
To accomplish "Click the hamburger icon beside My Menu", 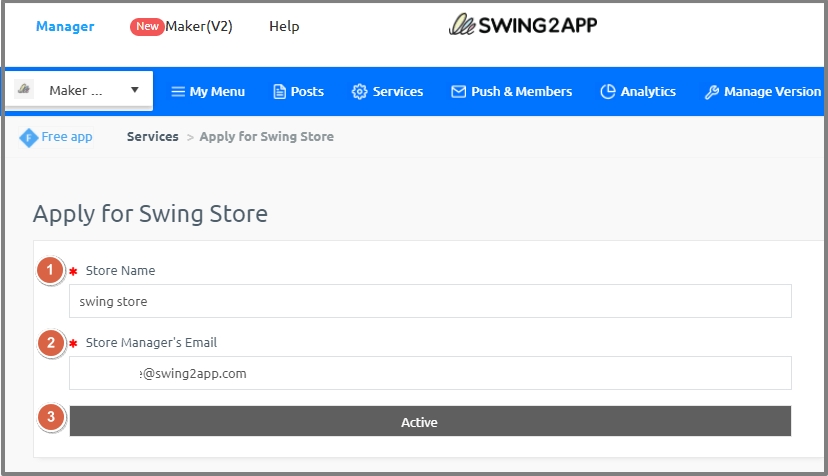I will pos(178,92).
